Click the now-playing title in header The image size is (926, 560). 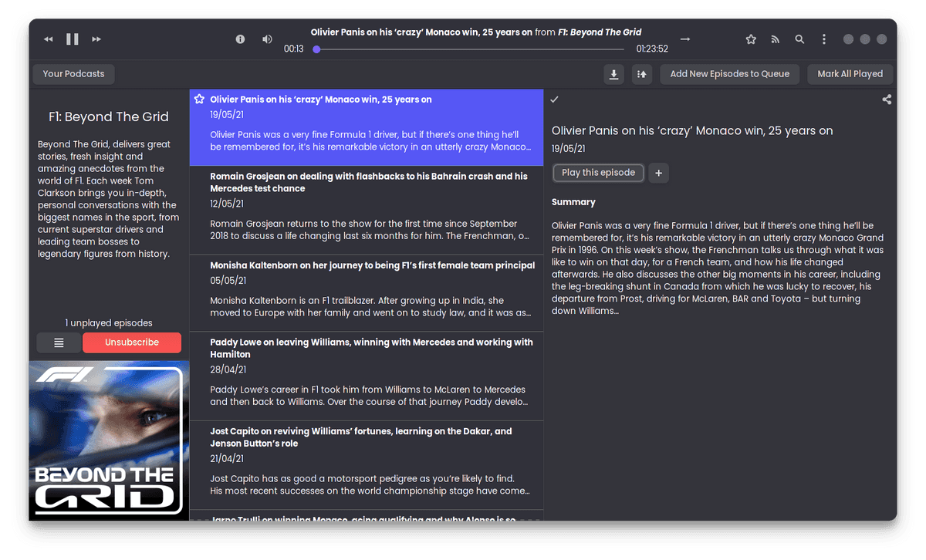pyautogui.click(x=476, y=32)
